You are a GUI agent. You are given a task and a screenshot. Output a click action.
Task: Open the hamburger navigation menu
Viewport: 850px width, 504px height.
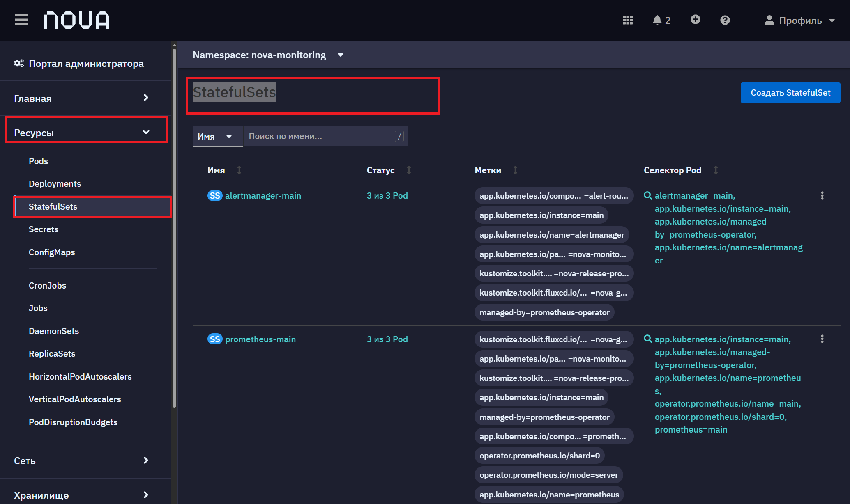[x=21, y=20]
